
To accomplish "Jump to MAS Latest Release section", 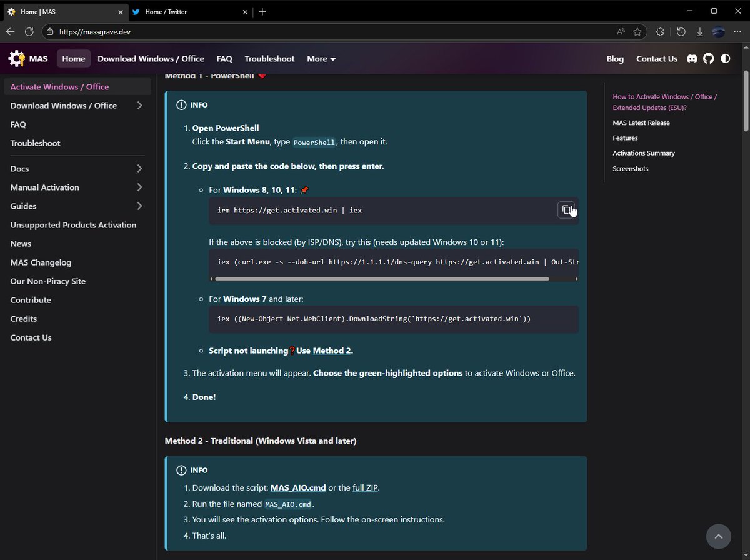I will (641, 122).
